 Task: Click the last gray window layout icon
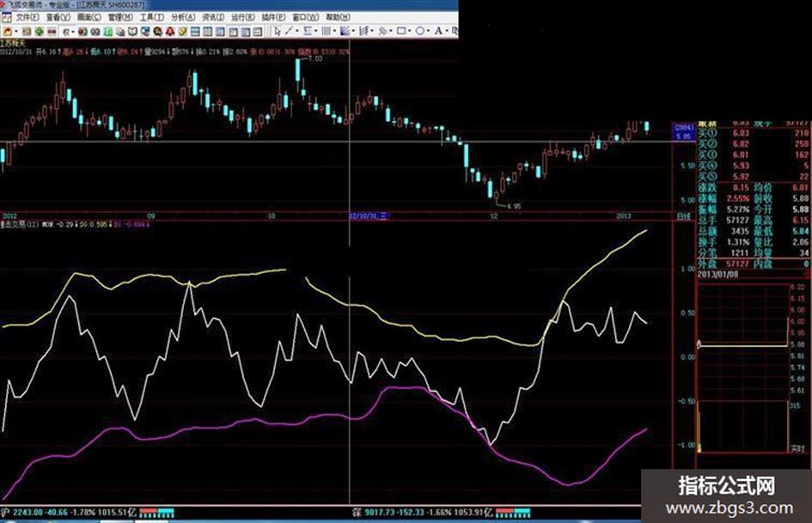(x=258, y=32)
